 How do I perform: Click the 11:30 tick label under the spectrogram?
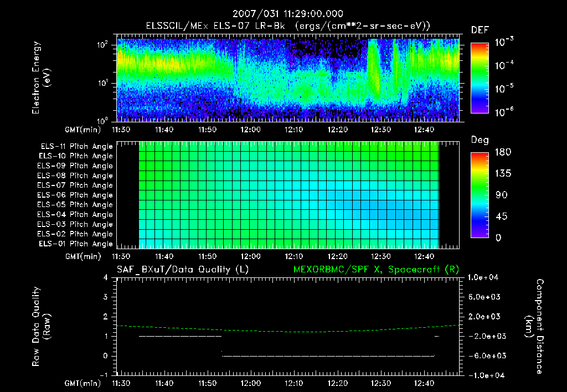(121, 130)
